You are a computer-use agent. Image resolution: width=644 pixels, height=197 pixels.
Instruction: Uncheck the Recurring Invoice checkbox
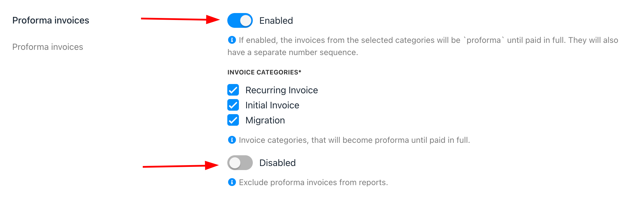233,90
